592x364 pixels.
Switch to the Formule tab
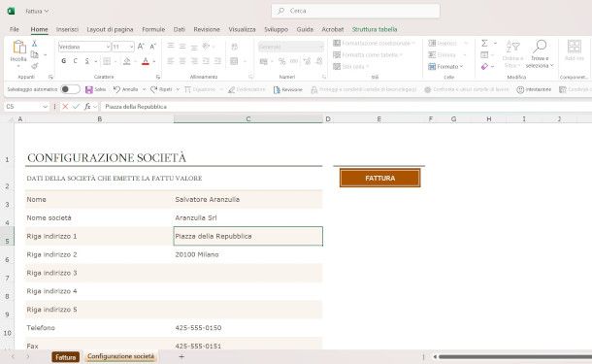(153, 29)
